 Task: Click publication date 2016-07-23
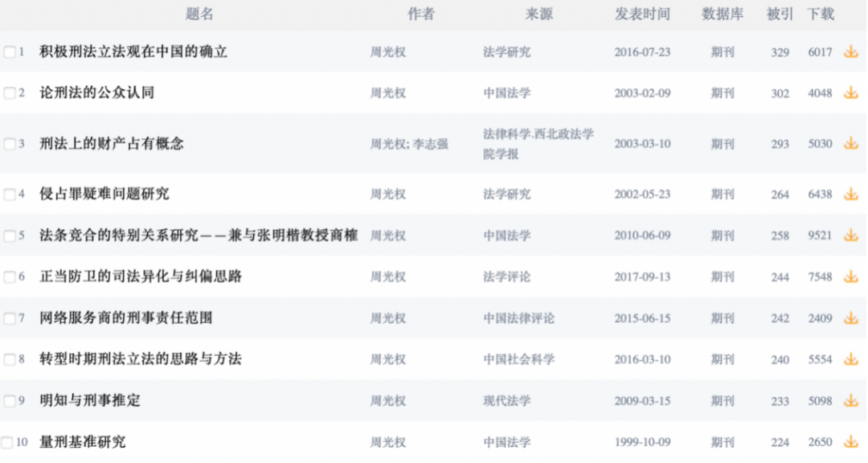tap(642, 52)
